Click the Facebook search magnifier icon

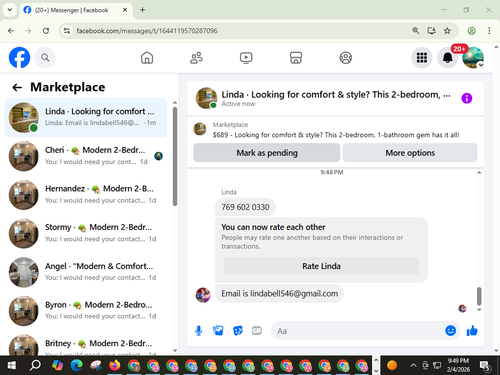pos(45,58)
